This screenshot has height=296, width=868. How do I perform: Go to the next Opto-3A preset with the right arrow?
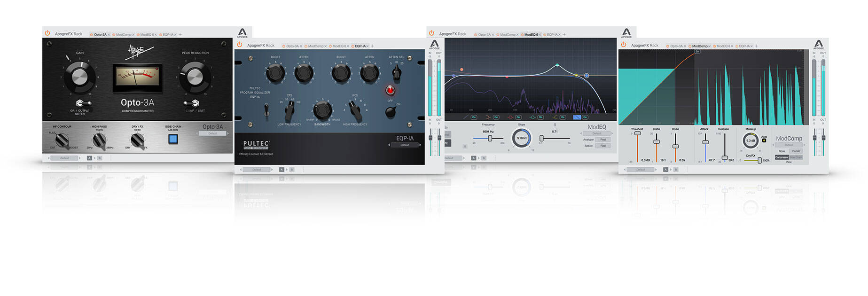pyautogui.click(x=228, y=133)
